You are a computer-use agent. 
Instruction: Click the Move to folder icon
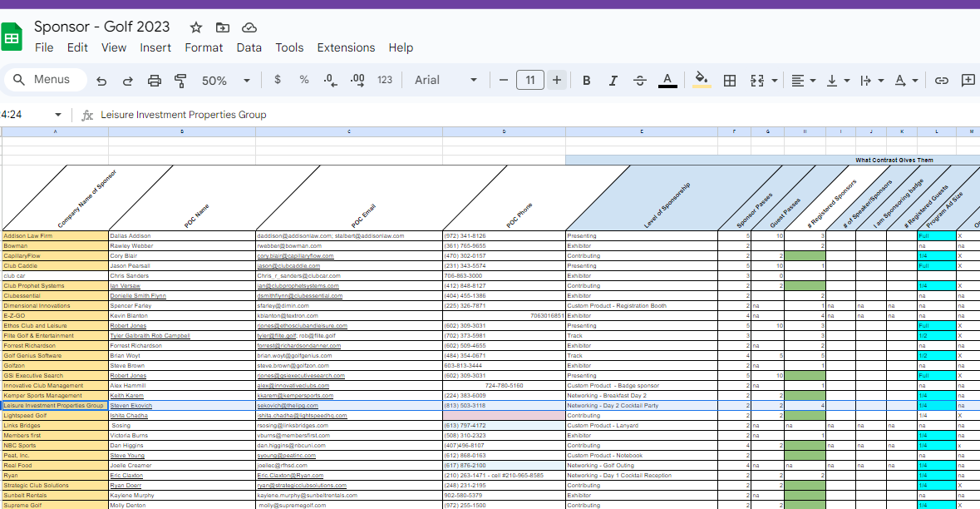pyautogui.click(x=222, y=27)
